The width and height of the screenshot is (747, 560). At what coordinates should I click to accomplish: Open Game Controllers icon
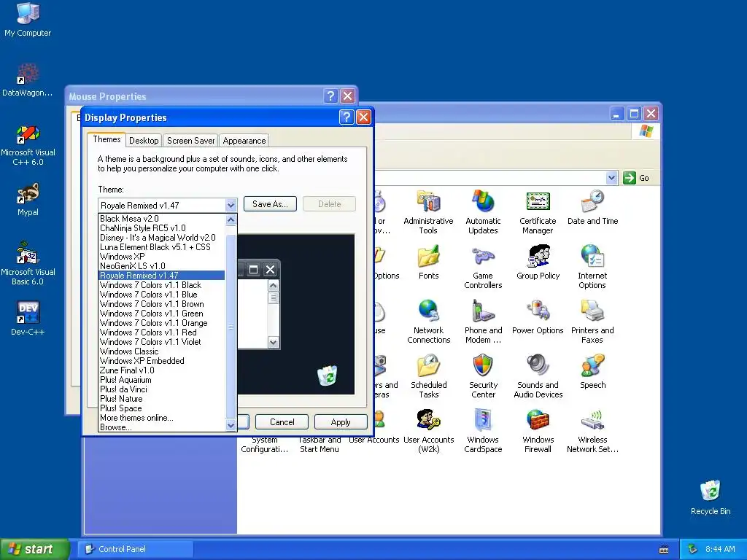coord(483,267)
